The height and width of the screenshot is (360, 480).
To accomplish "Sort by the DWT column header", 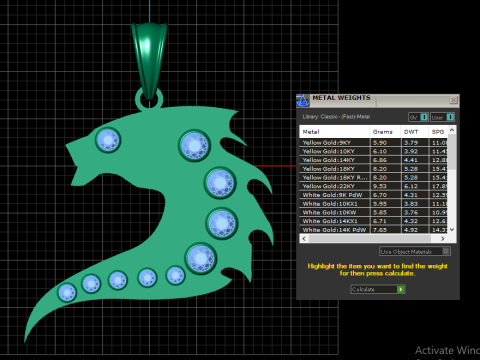I will (414, 132).
